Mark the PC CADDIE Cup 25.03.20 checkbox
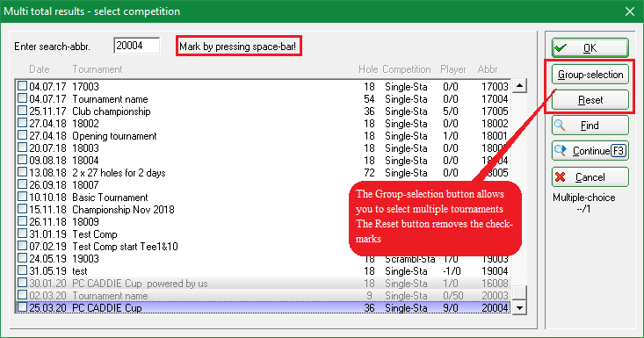 point(22,307)
